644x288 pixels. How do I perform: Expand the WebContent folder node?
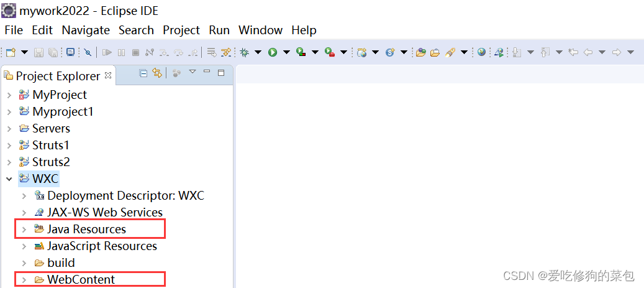pyautogui.click(x=24, y=280)
